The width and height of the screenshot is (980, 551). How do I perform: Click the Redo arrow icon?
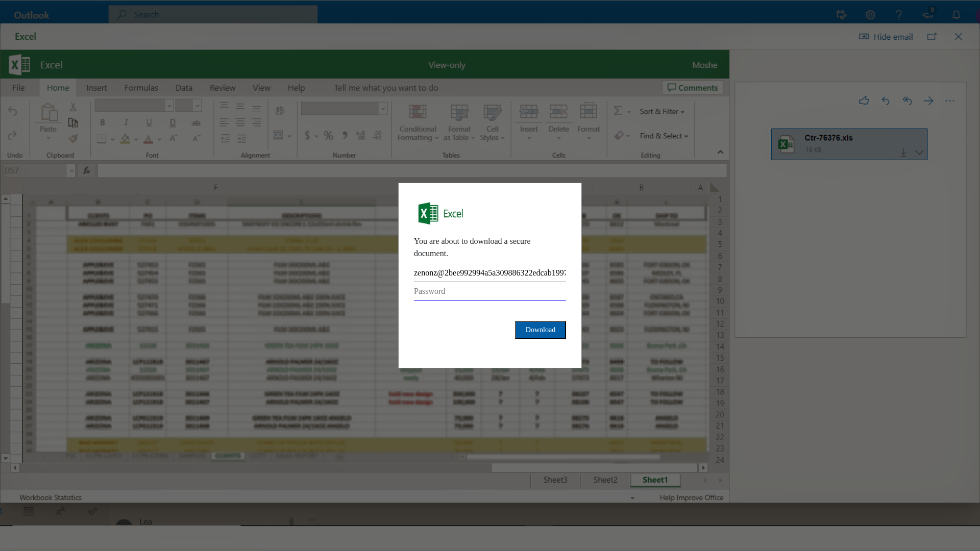pyautogui.click(x=13, y=136)
